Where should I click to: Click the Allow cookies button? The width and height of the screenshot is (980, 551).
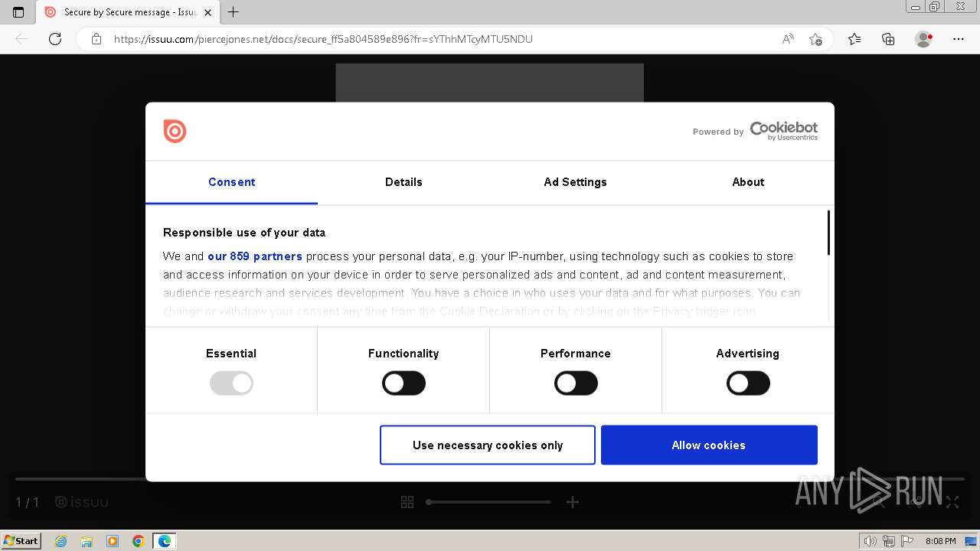click(x=709, y=445)
